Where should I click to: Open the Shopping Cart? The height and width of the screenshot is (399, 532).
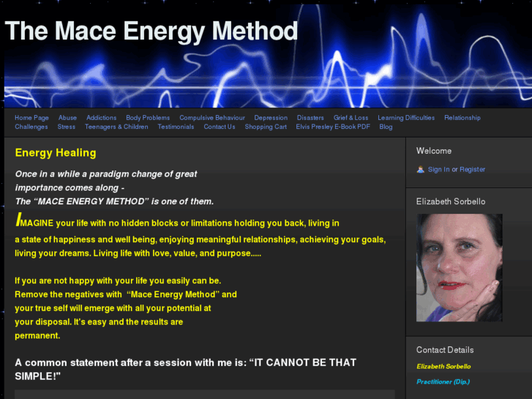(266, 127)
